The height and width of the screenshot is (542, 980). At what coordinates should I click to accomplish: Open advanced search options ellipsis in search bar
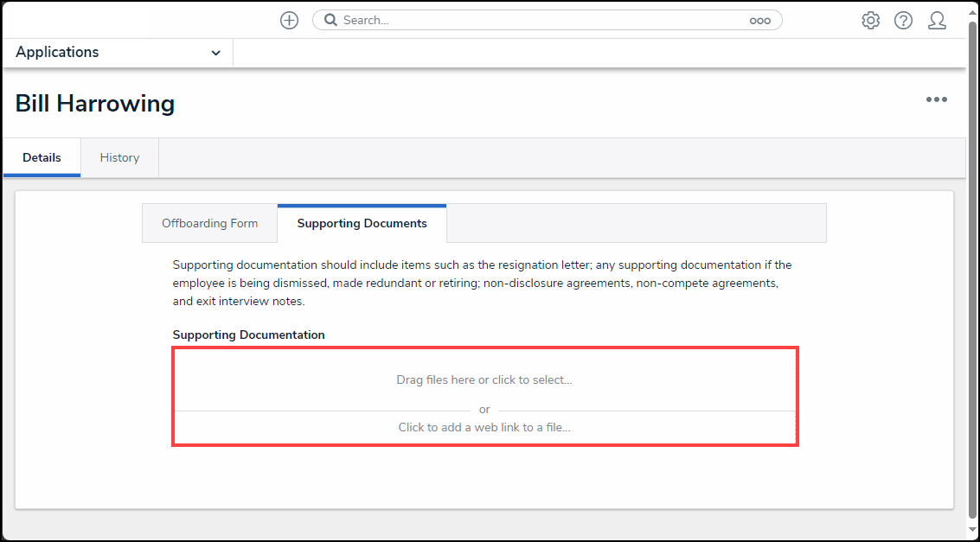click(x=759, y=21)
